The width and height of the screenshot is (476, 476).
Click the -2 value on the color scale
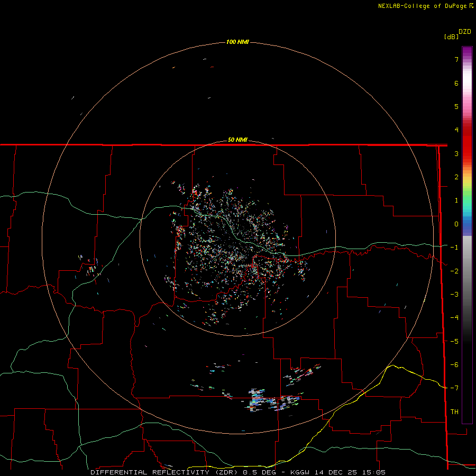454,271
